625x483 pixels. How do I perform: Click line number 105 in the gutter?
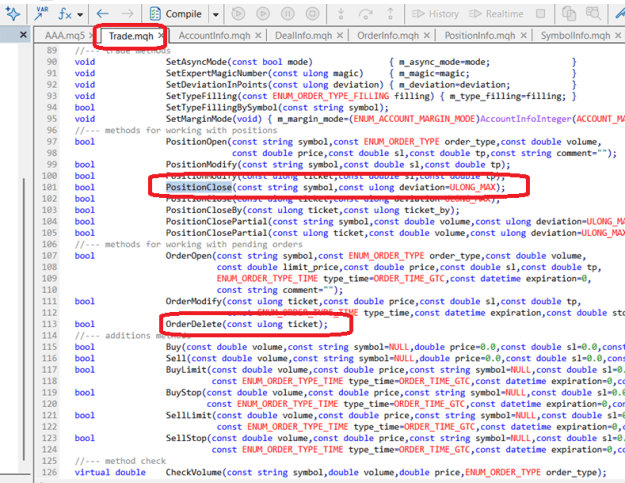(x=49, y=233)
